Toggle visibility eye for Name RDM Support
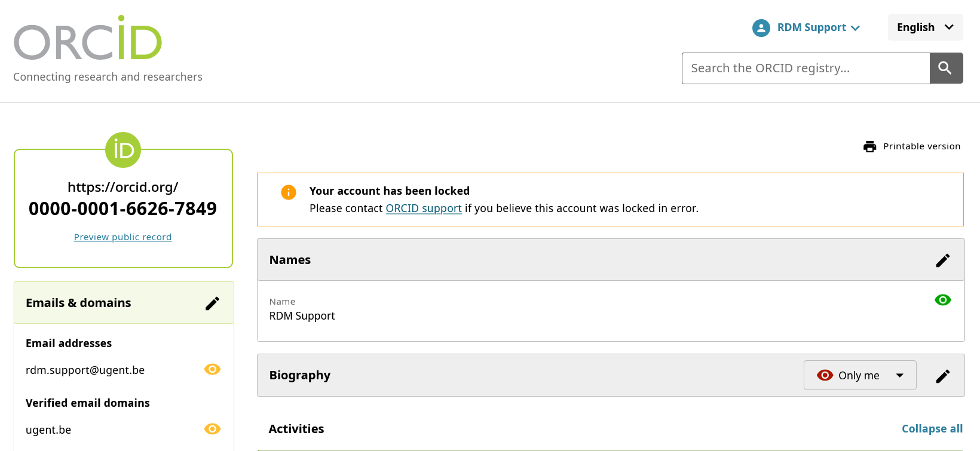 pyautogui.click(x=942, y=300)
